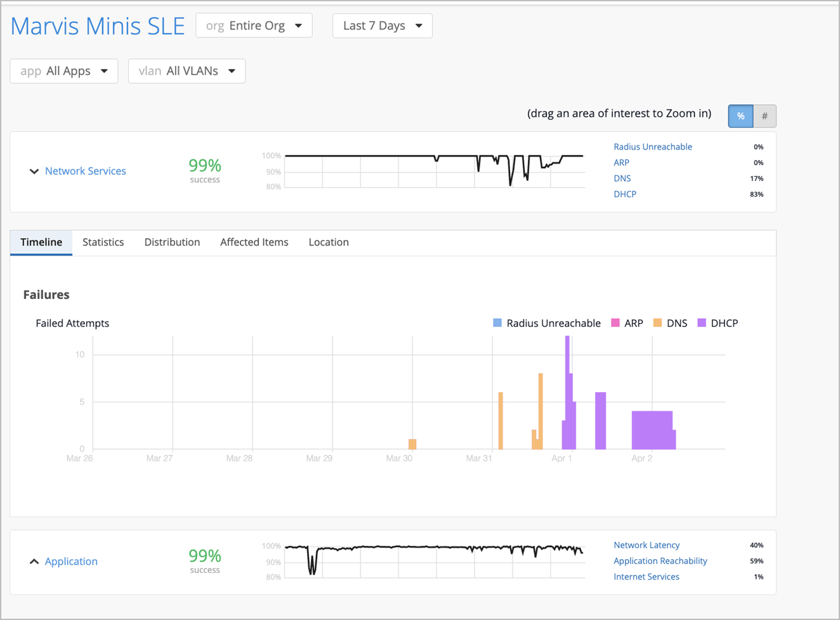Switch to the Affected Items tab
The image size is (840, 620).
click(254, 242)
